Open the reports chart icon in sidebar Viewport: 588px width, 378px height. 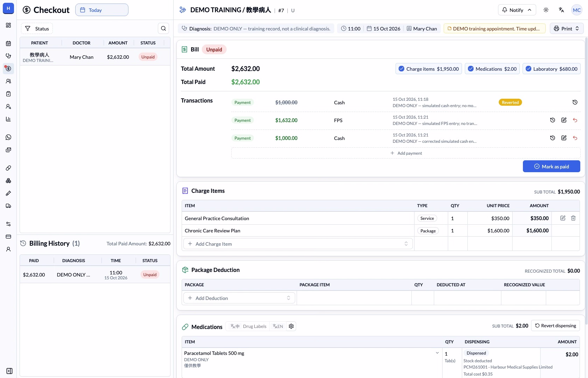(8, 119)
